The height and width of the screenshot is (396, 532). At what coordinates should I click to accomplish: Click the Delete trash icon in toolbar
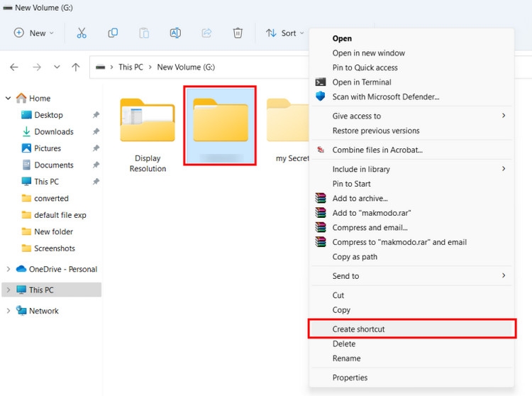pos(238,33)
